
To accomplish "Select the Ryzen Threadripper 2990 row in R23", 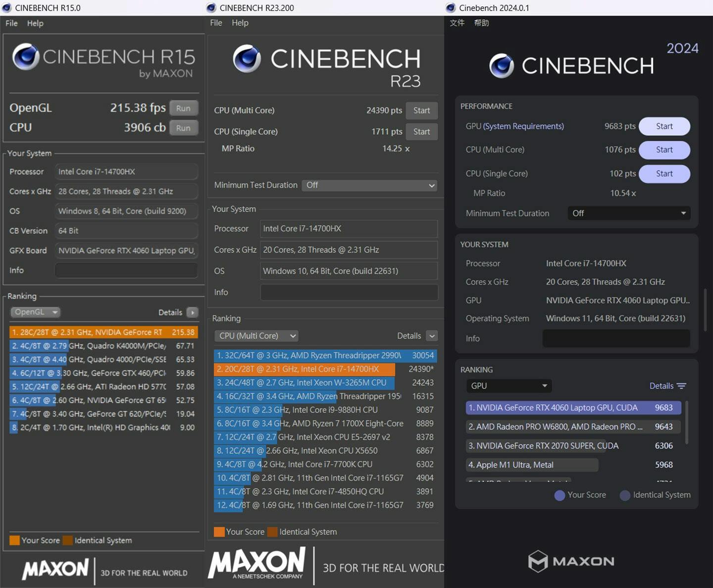I will point(325,356).
